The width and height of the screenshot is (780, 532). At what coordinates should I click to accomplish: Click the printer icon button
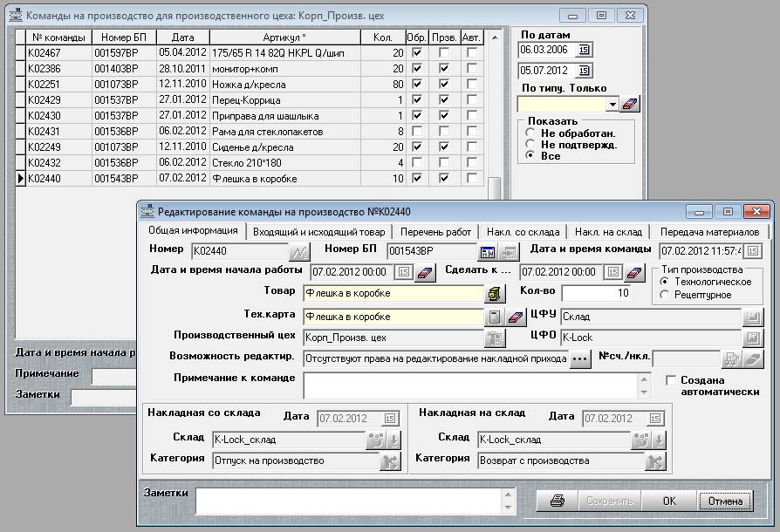tap(558, 501)
